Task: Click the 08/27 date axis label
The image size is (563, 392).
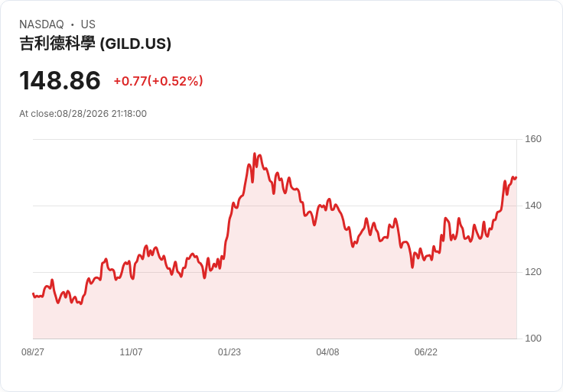Action: click(33, 352)
